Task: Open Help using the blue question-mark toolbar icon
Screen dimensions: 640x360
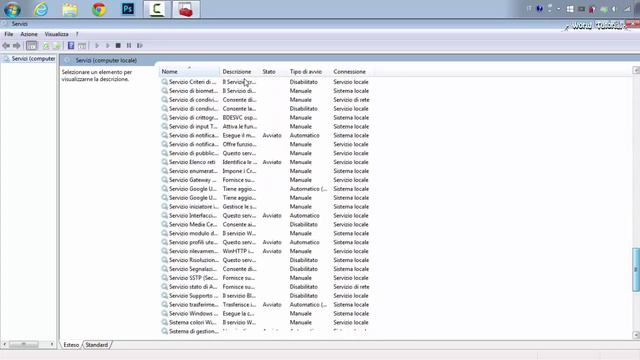Action: [x=71, y=46]
